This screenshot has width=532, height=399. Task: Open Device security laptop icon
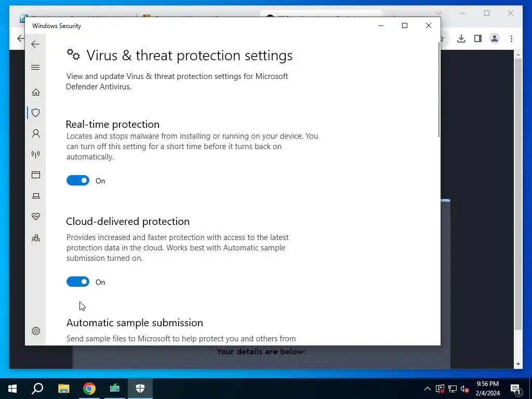point(36,196)
